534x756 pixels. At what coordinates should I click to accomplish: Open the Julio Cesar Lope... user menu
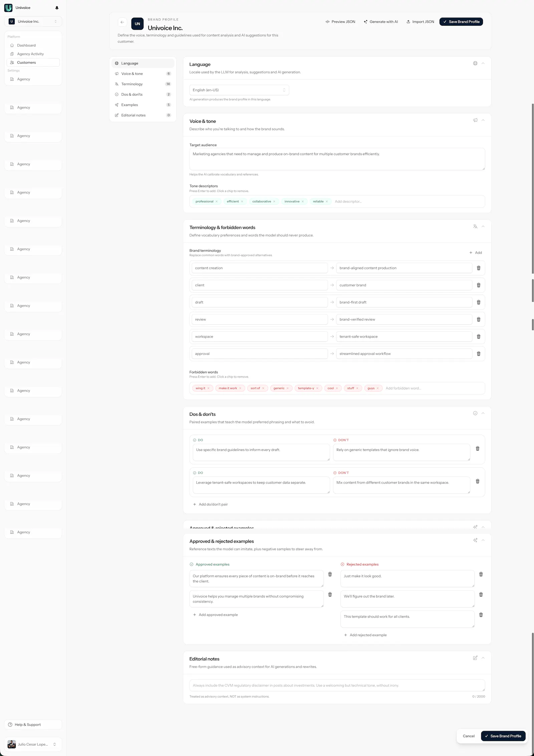(x=33, y=744)
